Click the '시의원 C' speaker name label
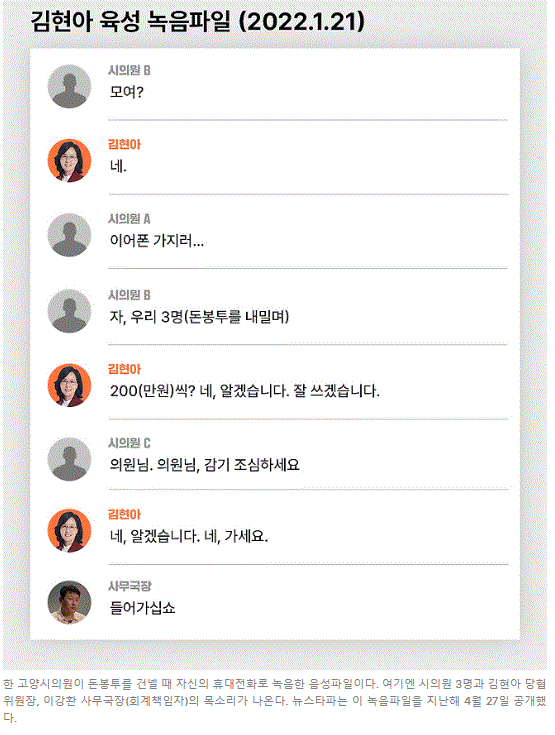 tap(129, 443)
